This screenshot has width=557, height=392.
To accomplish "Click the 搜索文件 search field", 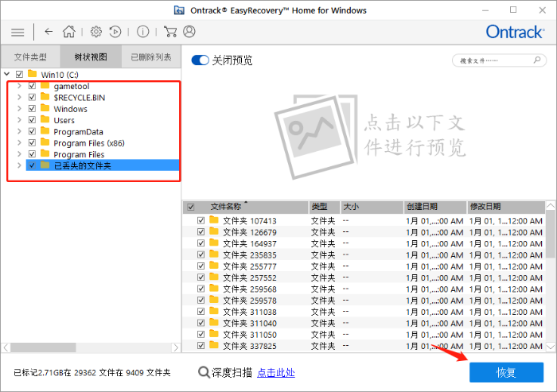I will click(x=499, y=60).
